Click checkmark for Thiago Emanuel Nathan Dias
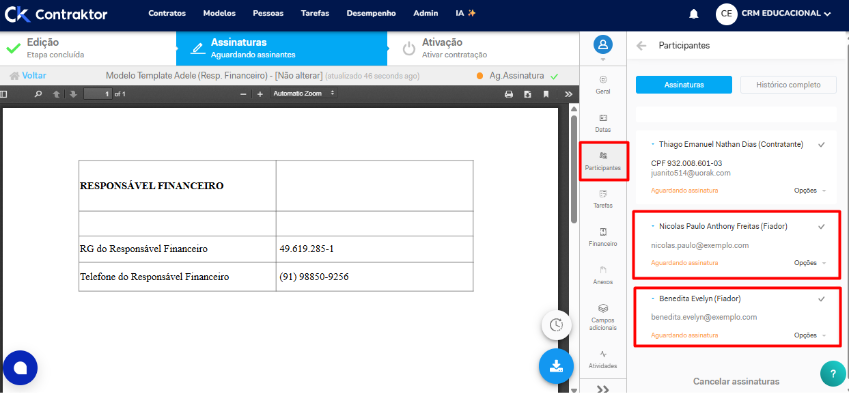 pos(821,145)
